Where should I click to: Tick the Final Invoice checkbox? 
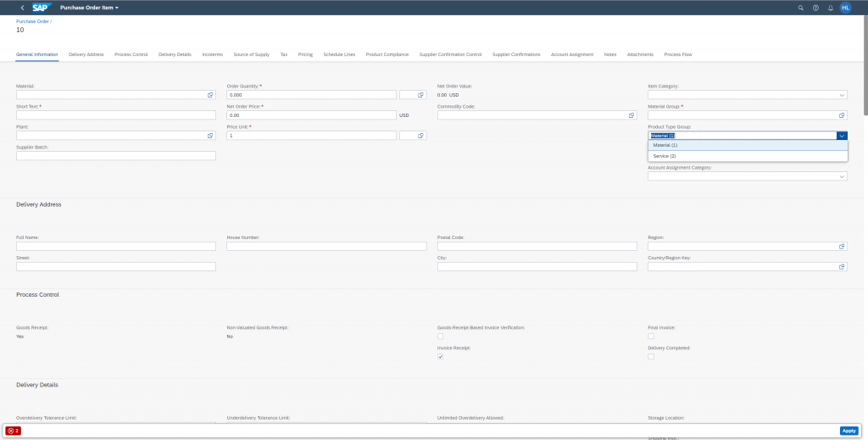[x=651, y=337]
